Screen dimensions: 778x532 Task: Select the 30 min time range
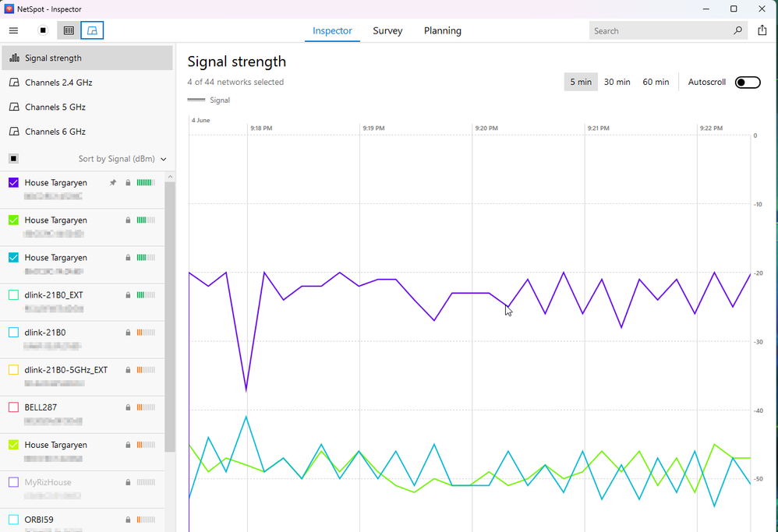(x=617, y=82)
